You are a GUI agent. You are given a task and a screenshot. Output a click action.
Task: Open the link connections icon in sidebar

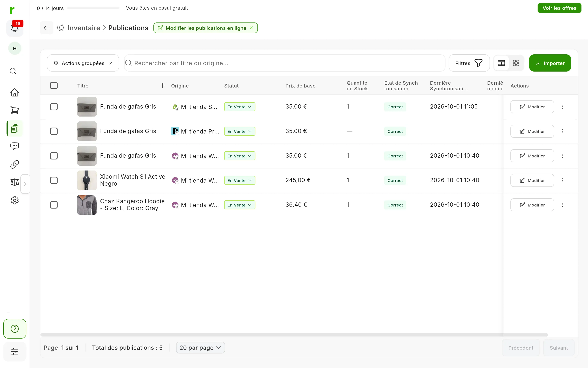pyautogui.click(x=14, y=164)
